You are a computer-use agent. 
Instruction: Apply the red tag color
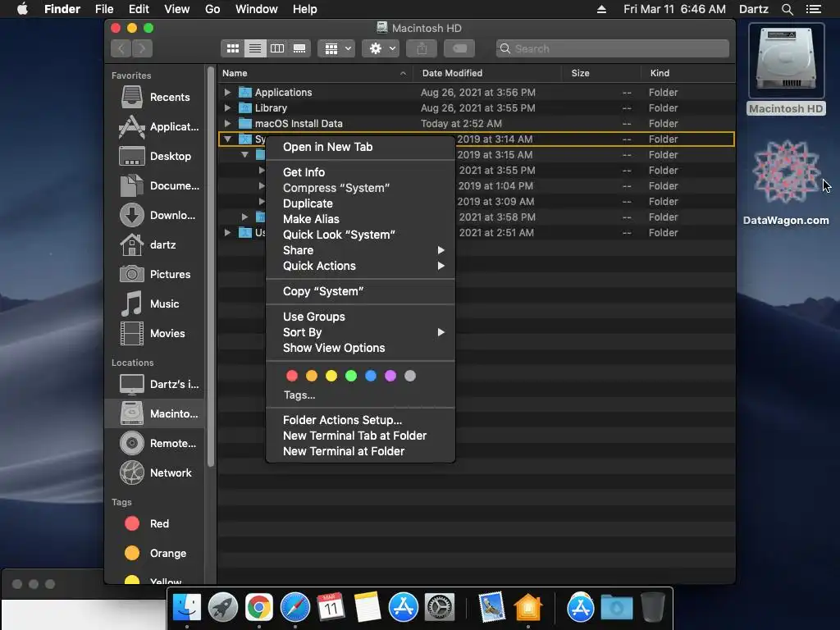point(292,376)
